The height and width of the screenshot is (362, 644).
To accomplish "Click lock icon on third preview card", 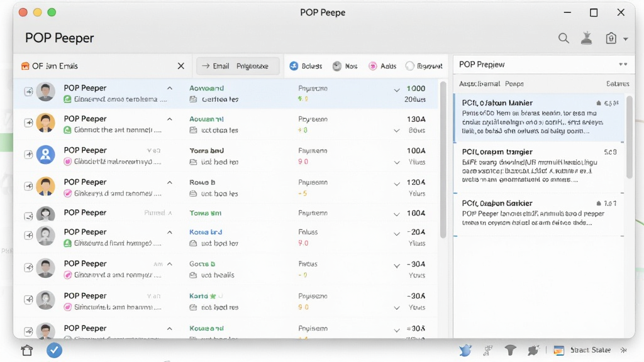I will click(599, 203).
